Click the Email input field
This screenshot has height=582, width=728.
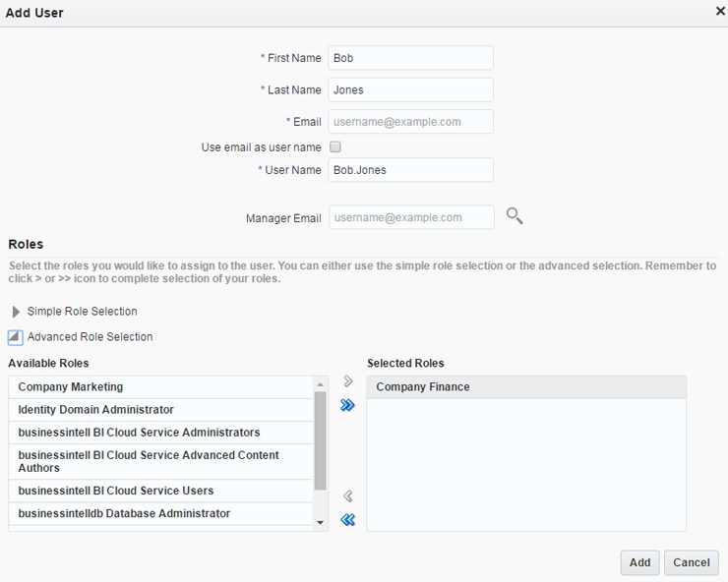(410, 122)
